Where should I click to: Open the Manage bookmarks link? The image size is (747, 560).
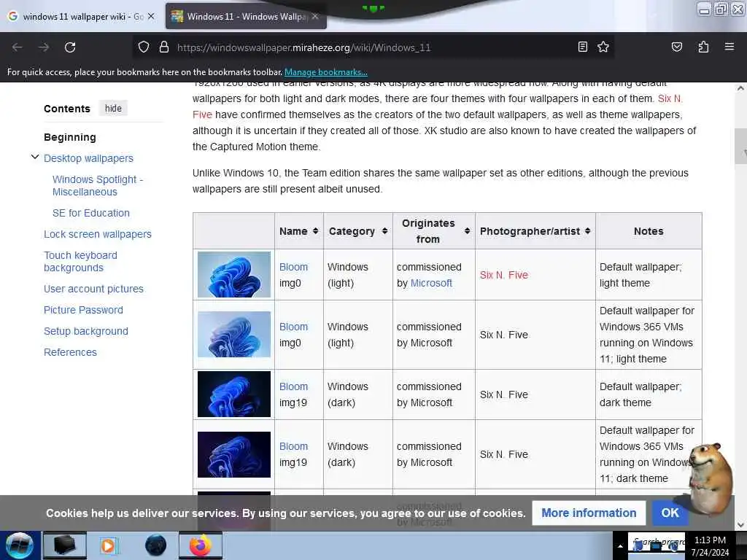[x=326, y=72]
